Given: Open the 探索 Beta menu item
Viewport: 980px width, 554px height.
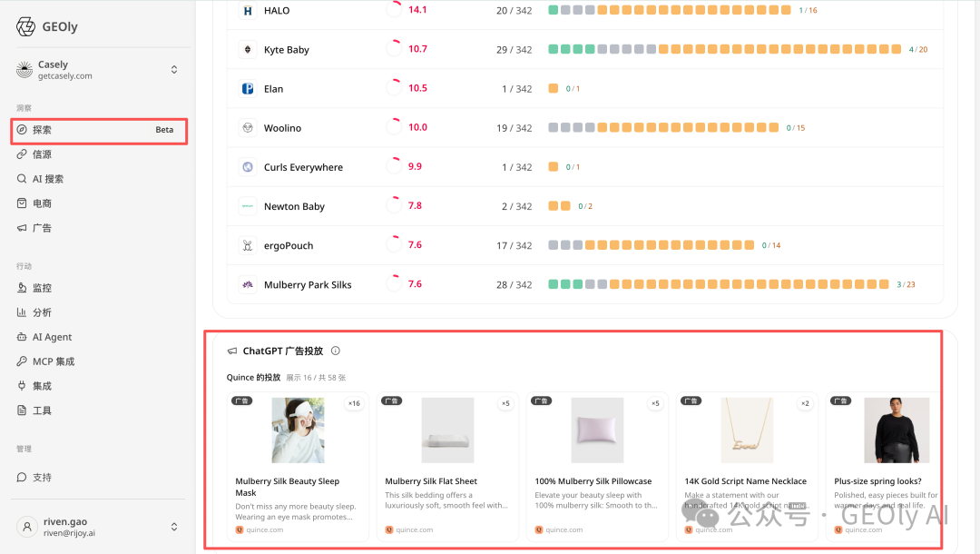Looking at the screenshot, I should [99, 130].
